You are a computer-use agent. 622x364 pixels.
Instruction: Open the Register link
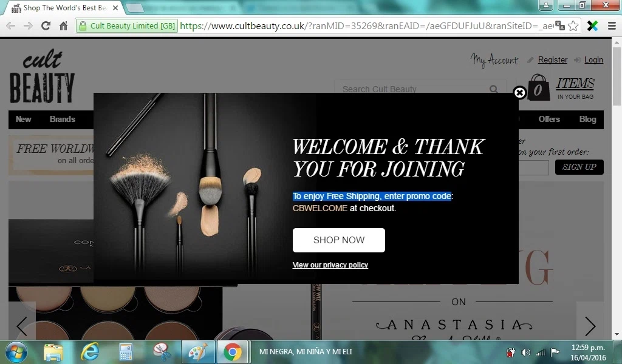tap(553, 60)
